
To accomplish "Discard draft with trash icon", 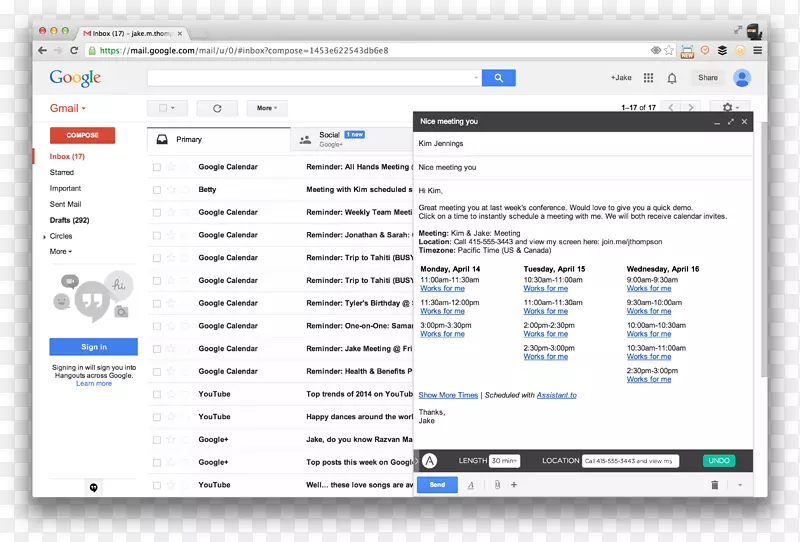I will (x=714, y=485).
